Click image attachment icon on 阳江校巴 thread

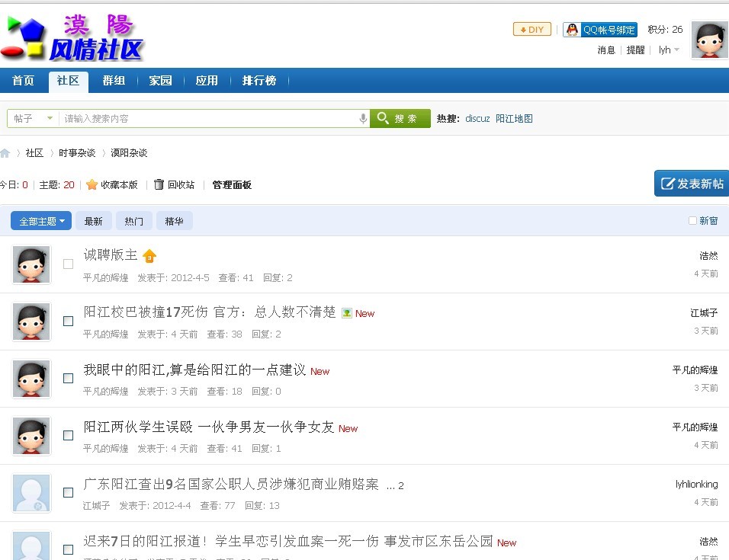(347, 313)
